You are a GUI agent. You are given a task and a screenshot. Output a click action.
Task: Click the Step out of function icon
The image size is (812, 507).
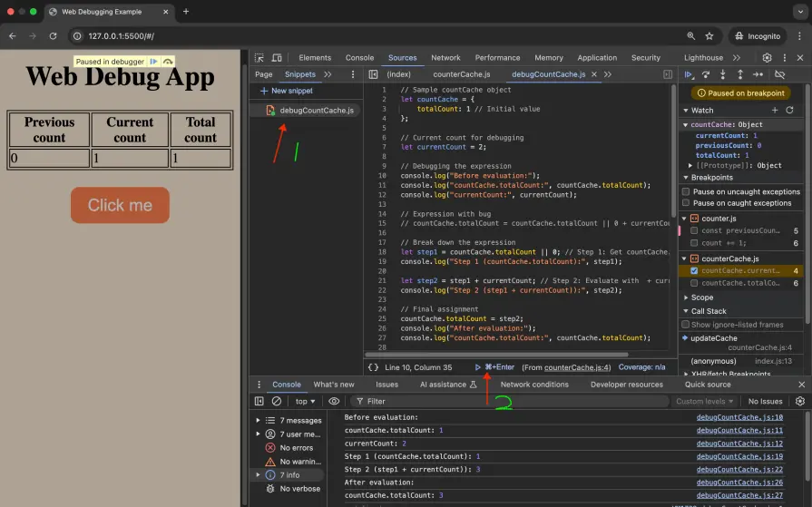pyautogui.click(x=740, y=74)
